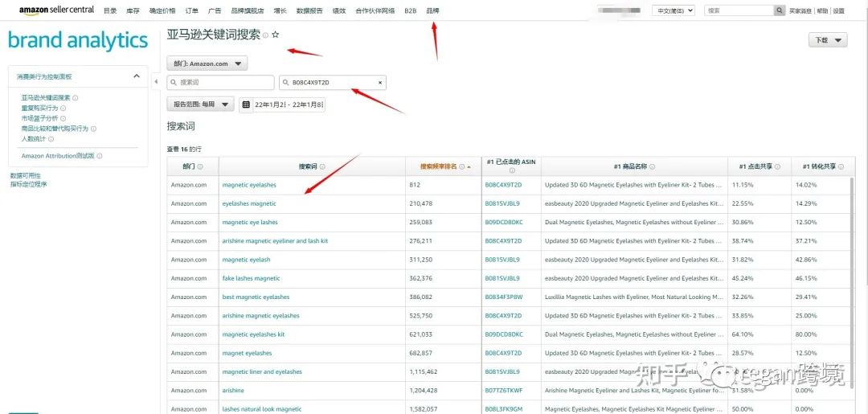
Task: Open the 广告 menu
Action: (215, 10)
